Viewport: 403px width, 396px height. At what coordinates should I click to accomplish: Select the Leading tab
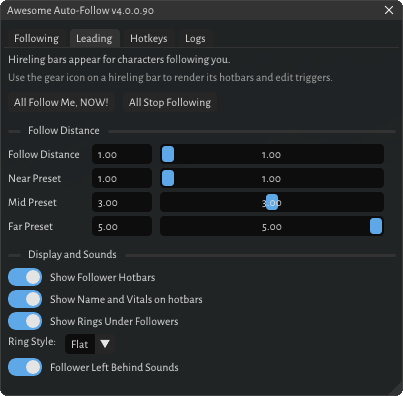[94, 38]
